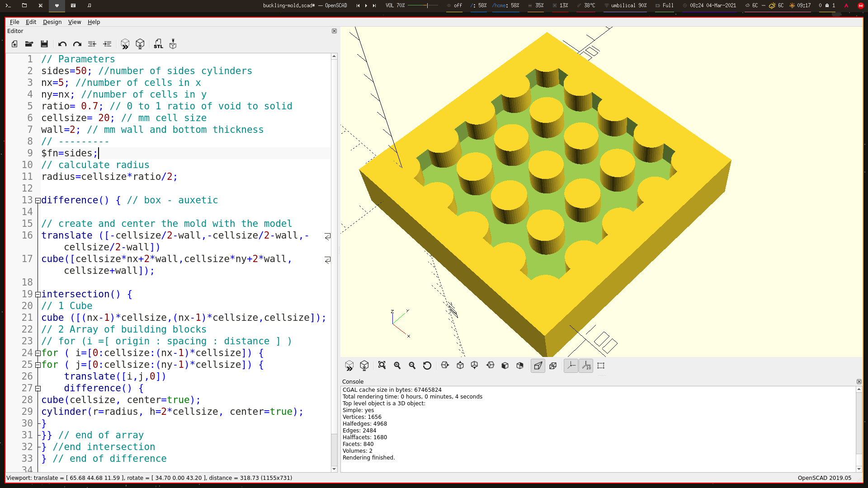The width and height of the screenshot is (868, 488).
Task: Toggle Show Axes button
Action: 571,366
